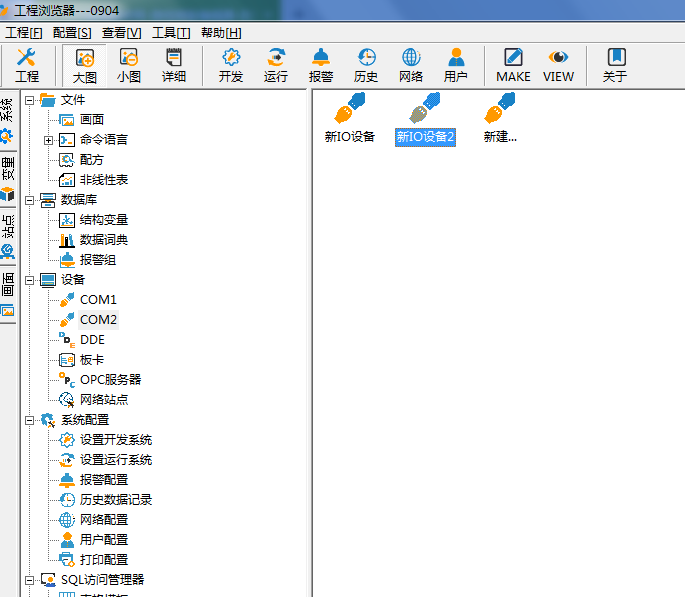
Task: Select the 设备 root node
Action: [62, 280]
